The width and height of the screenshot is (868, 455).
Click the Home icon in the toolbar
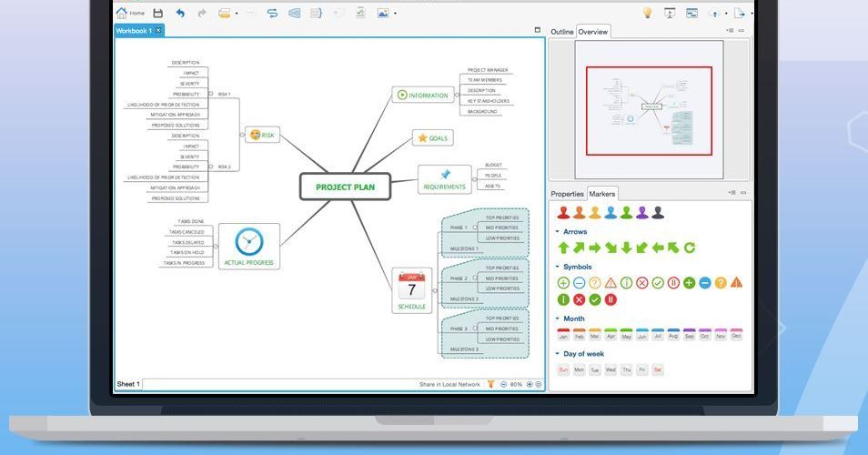(x=122, y=13)
